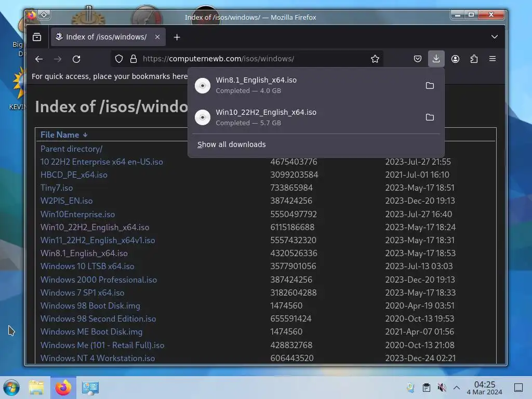Expand the list all tabs chevron

coord(495,37)
